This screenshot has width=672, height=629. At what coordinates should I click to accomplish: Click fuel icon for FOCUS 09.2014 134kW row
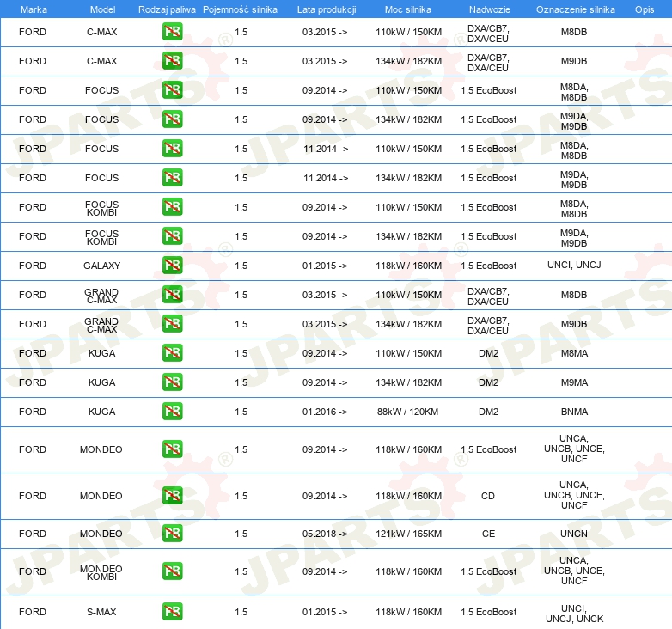[172, 119]
